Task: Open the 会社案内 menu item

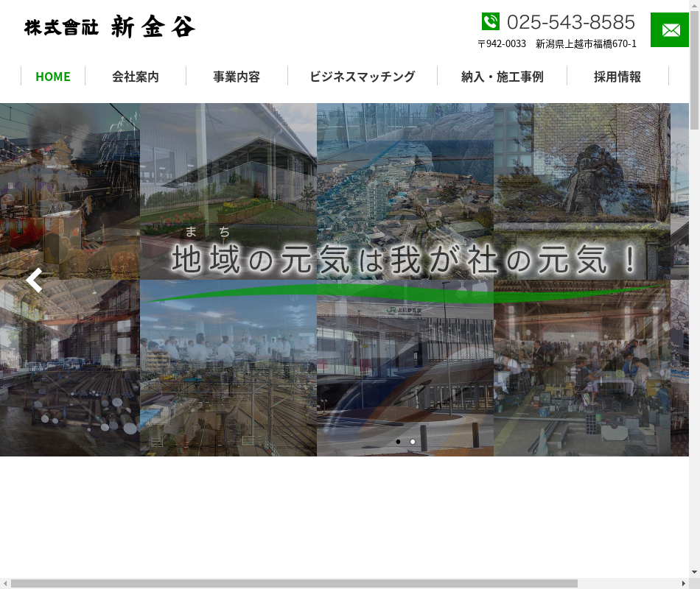Action: 136,77
